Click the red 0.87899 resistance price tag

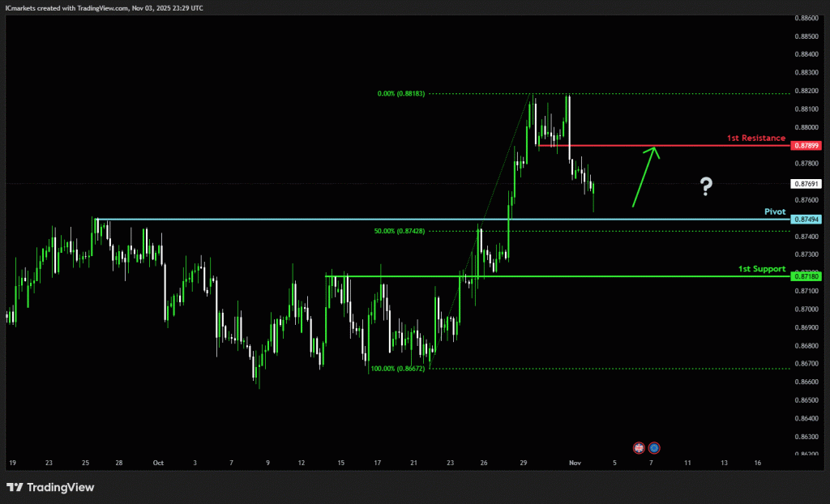(807, 145)
